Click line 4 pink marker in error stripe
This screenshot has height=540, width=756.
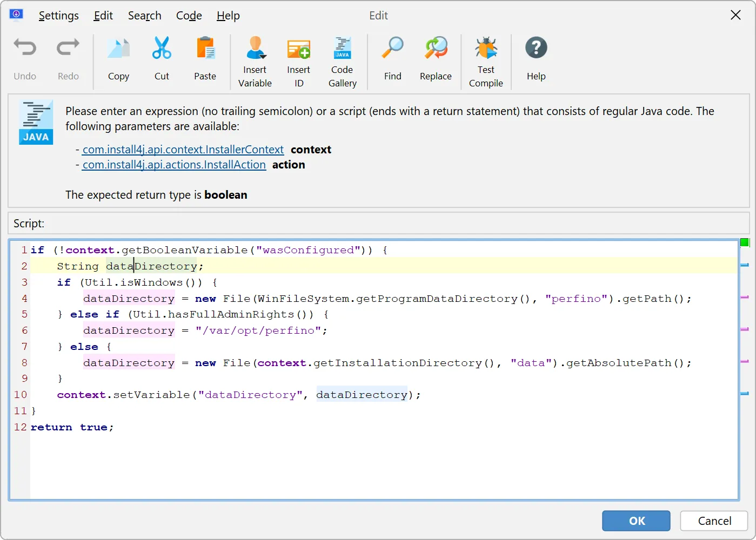[745, 297]
